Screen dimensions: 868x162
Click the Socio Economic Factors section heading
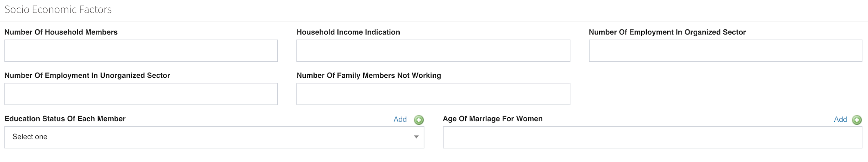tap(58, 9)
